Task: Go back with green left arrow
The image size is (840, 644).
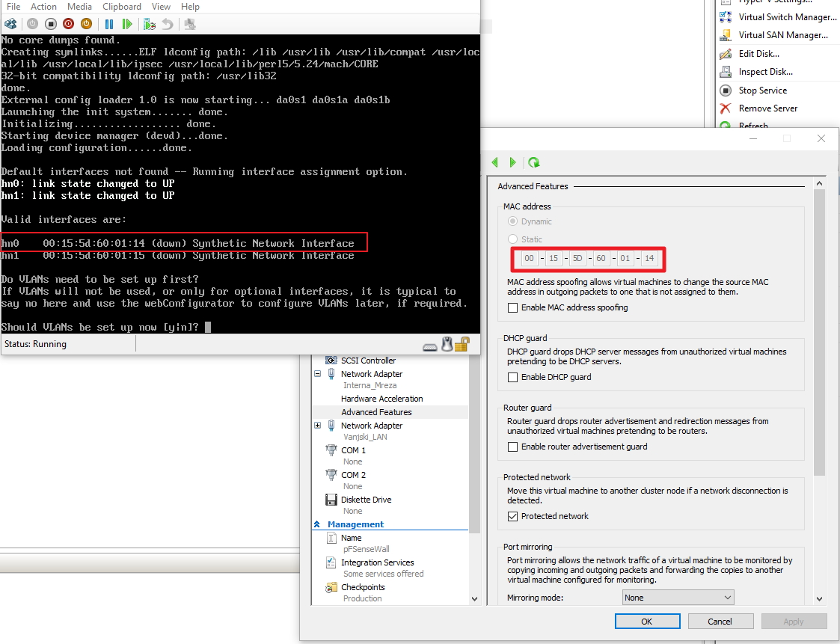Action: point(495,162)
